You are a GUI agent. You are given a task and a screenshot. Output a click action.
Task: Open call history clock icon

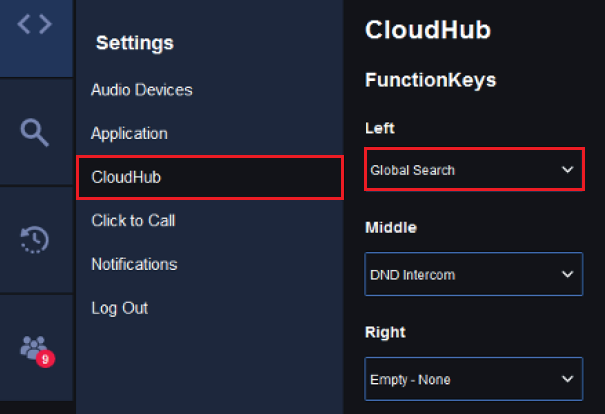coord(35,240)
